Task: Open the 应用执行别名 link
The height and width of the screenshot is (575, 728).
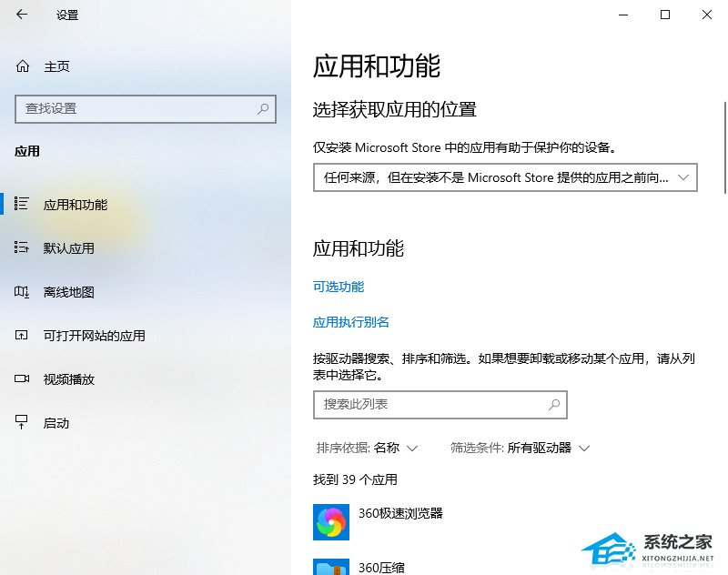Action: pos(351,322)
